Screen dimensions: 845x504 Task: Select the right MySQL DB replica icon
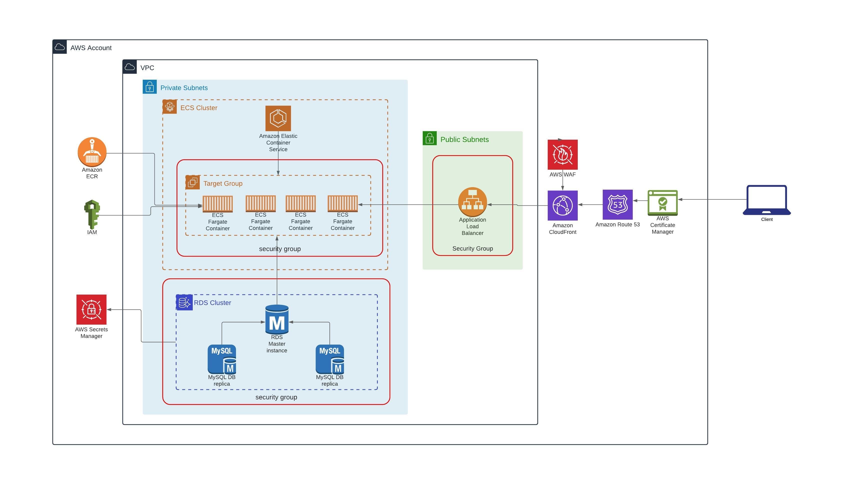329,361
